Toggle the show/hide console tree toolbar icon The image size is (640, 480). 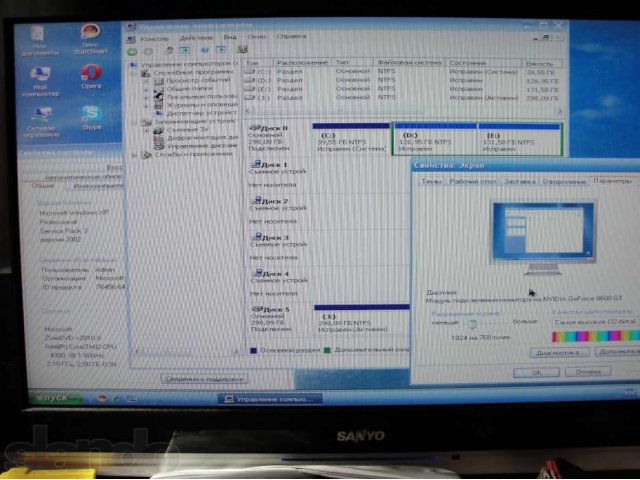click(185, 50)
